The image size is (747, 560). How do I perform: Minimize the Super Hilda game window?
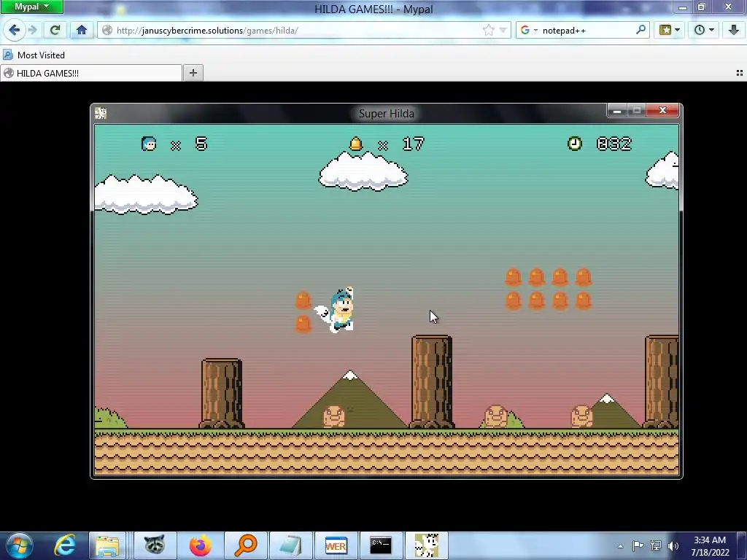617,111
